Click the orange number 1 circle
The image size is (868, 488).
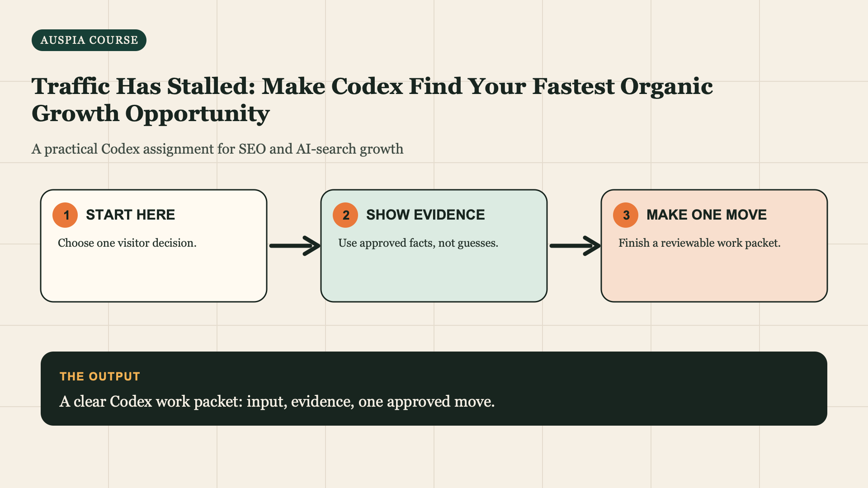point(65,215)
